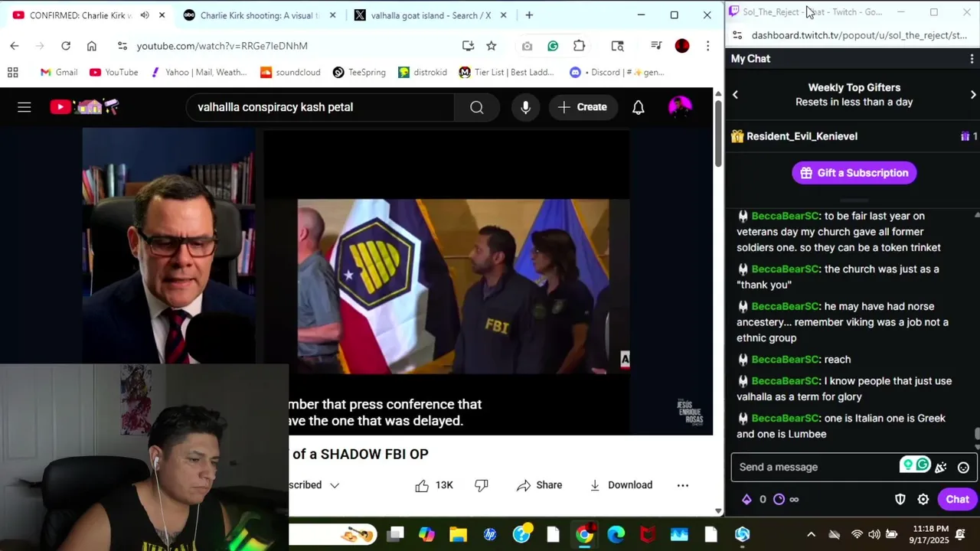Open Twitch chat settings gear
980x551 pixels.
[923, 499]
